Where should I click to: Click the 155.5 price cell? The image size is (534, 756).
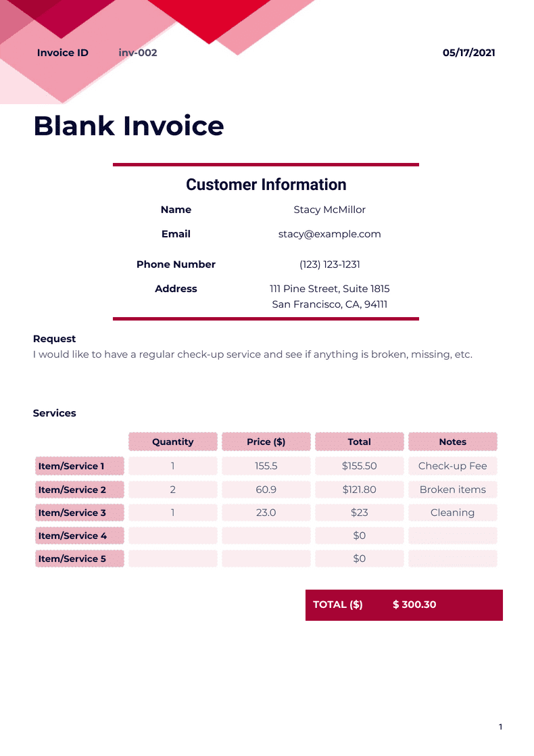click(x=266, y=466)
